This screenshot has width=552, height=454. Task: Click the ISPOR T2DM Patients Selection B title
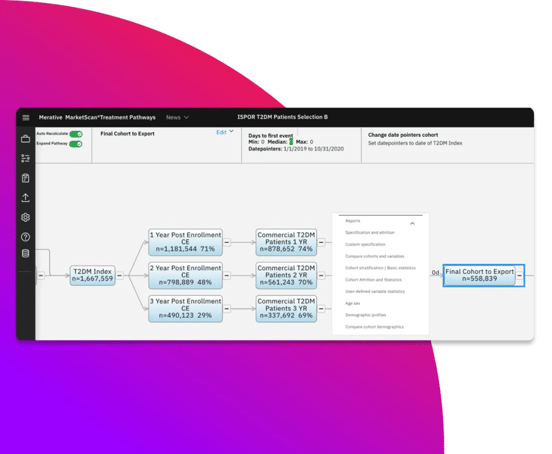[x=282, y=117]
